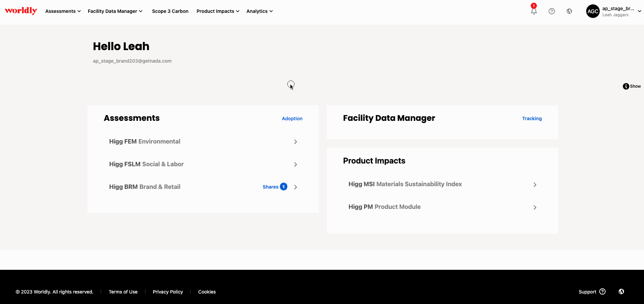Viewport: 644px width, 304px height.
Task: Click the Show label at right edge
Action: coord(635,86)
